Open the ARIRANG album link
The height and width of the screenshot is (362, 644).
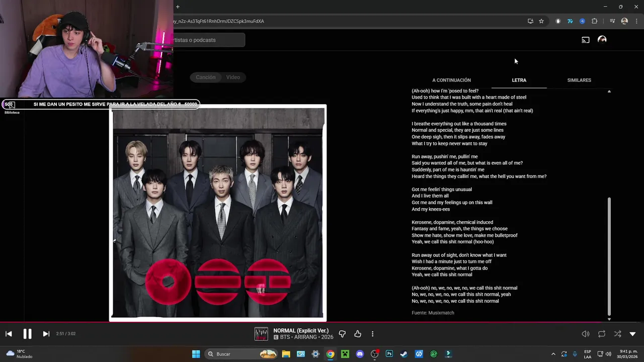pyautogui.click(x=306, y=337)
